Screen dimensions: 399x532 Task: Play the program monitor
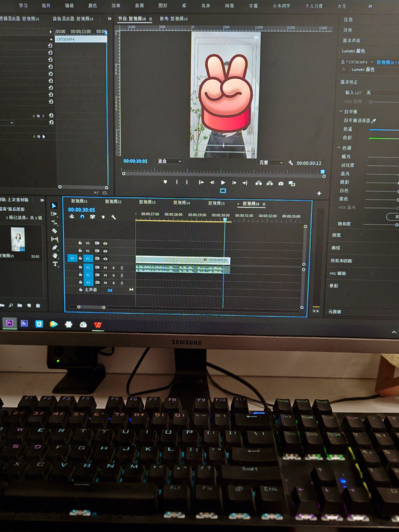coord(223,183)
